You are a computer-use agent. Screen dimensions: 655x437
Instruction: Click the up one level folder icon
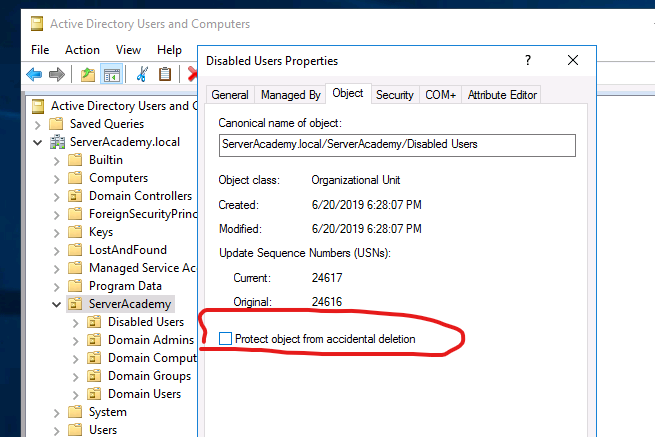(x=88, y=75)
